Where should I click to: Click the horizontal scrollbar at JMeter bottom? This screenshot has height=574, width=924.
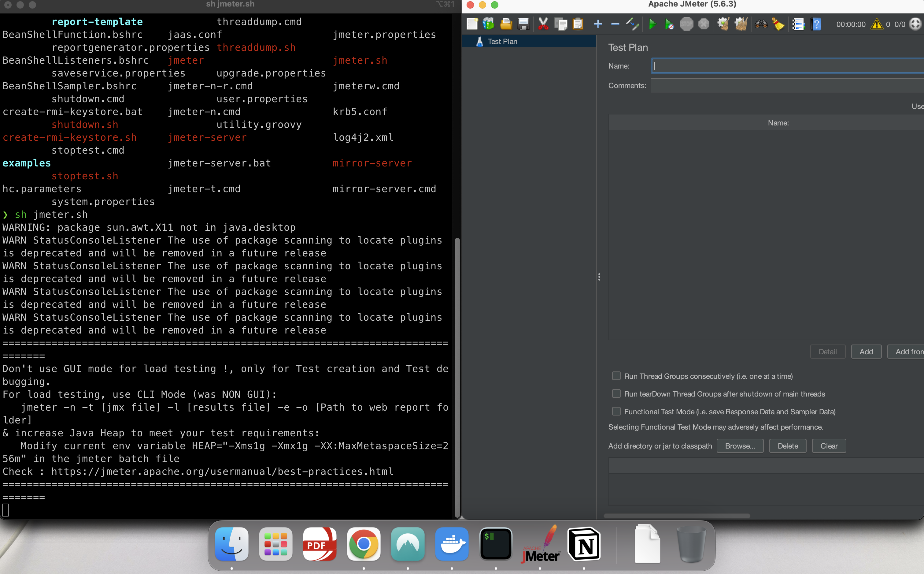[677, 516]
